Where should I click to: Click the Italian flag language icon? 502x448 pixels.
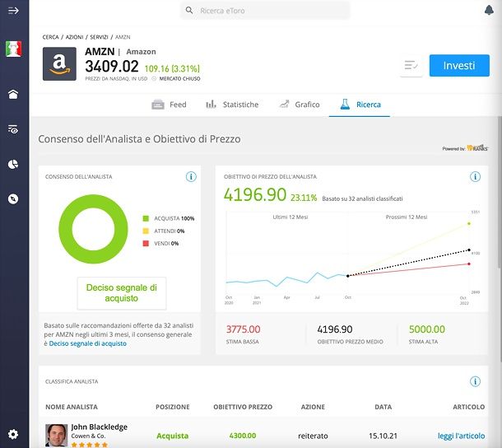[13, 49]
